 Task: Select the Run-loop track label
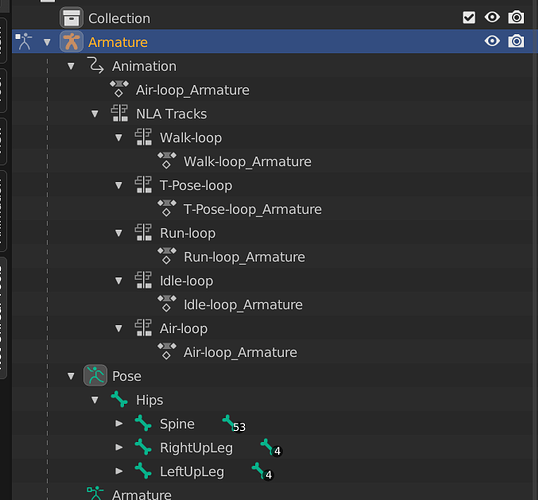[x=188, y=233]
